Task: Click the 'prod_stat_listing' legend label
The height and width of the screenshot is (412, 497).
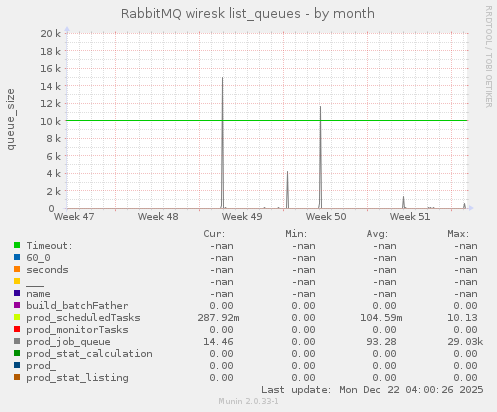Action: click(x=77, y=378)
